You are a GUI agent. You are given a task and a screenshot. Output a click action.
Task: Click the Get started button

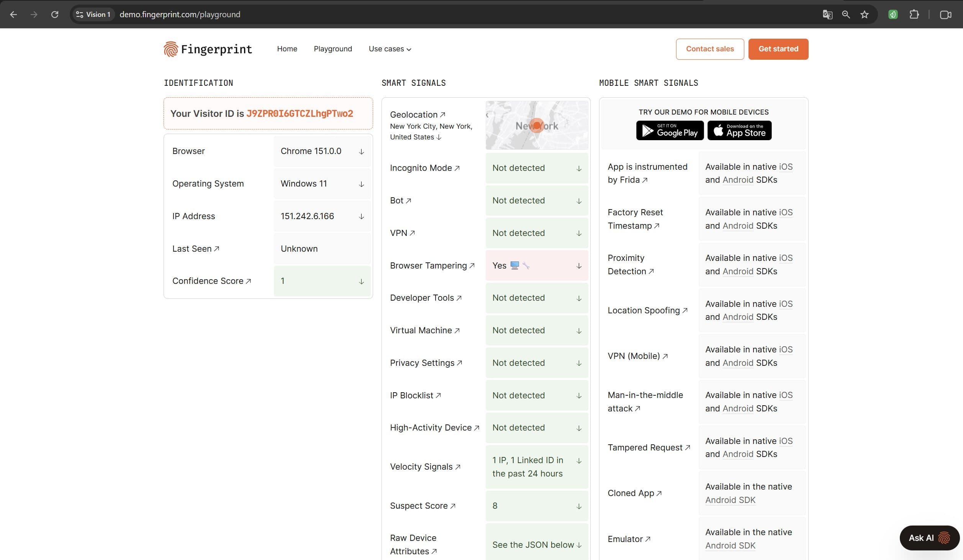click(x=778, y=49)
